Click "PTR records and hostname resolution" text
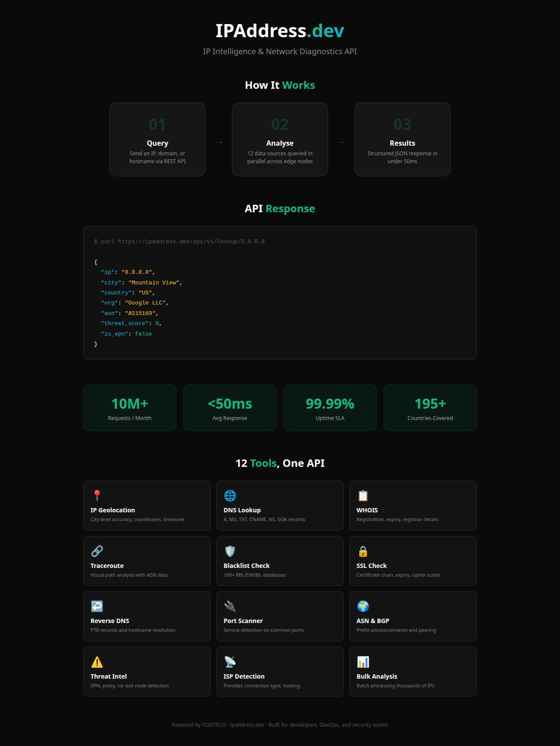This screenshot has width=560, height=746. point(133,630)
